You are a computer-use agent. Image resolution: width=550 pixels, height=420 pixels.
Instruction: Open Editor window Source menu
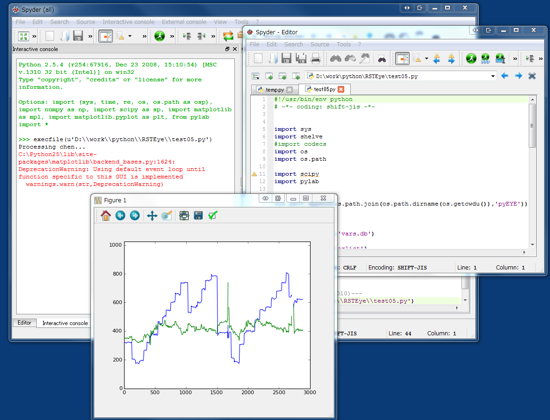[x=320, y=44]
